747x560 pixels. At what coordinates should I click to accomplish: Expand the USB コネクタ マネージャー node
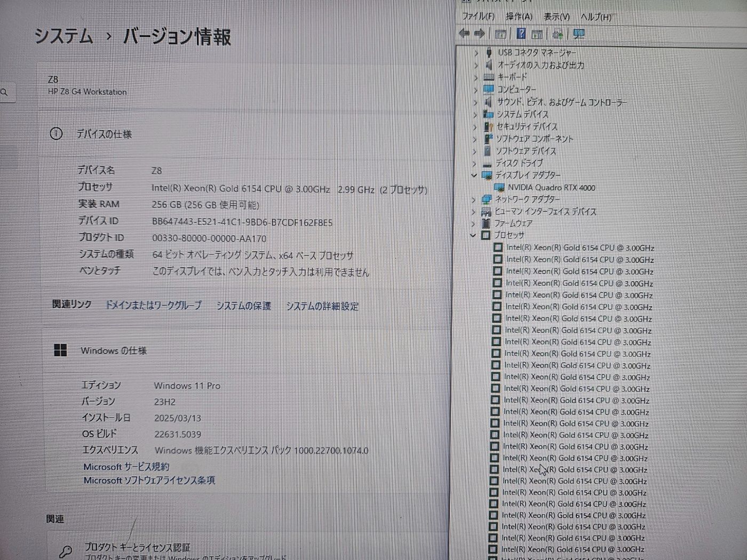click(x=476, y=53)
